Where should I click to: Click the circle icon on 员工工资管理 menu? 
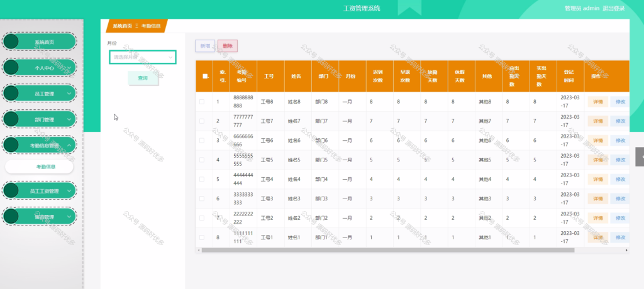coord(11,190)
